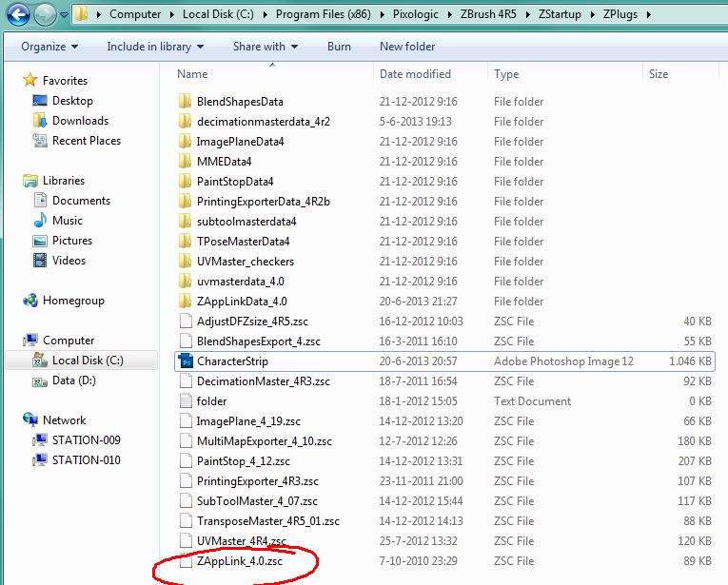
Task: Click the folder icon in address bar
Action: pos(82,14)
